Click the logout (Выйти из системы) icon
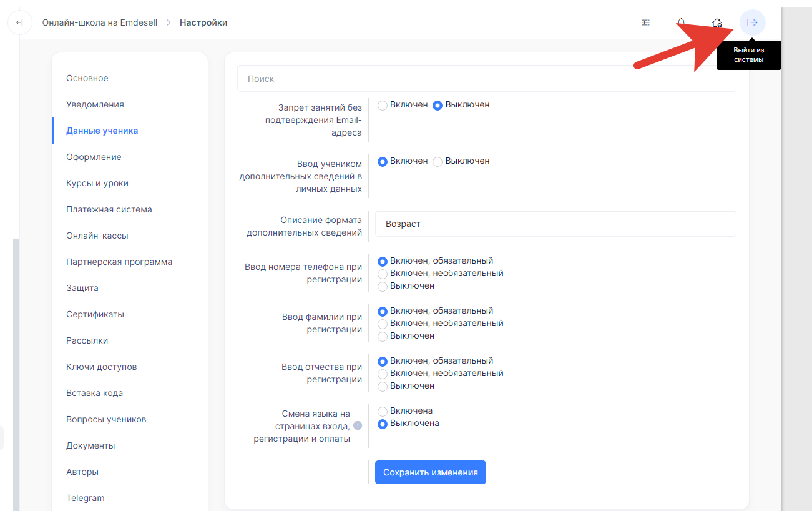Viewport: 812px width, 511px height. pos(752,22)
